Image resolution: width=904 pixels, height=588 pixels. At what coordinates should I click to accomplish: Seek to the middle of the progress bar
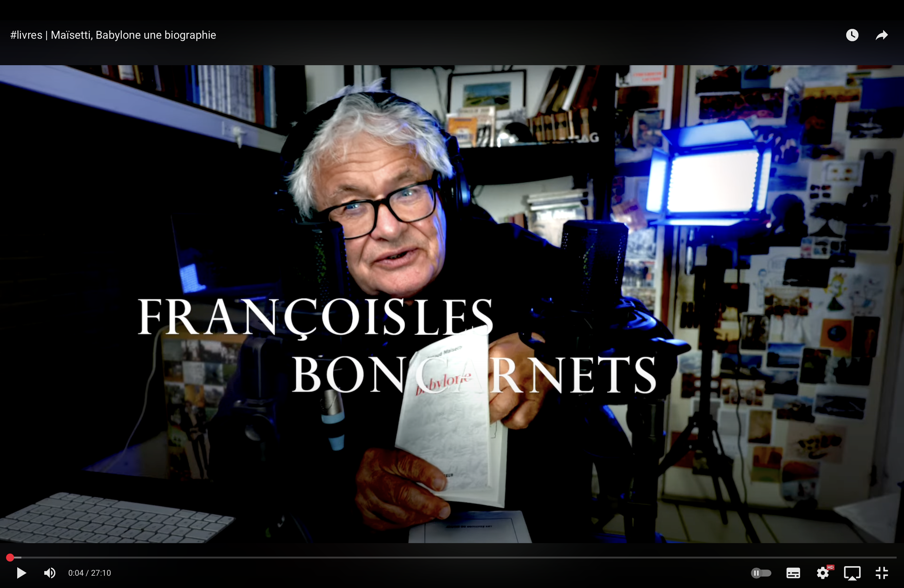(452, 557)
